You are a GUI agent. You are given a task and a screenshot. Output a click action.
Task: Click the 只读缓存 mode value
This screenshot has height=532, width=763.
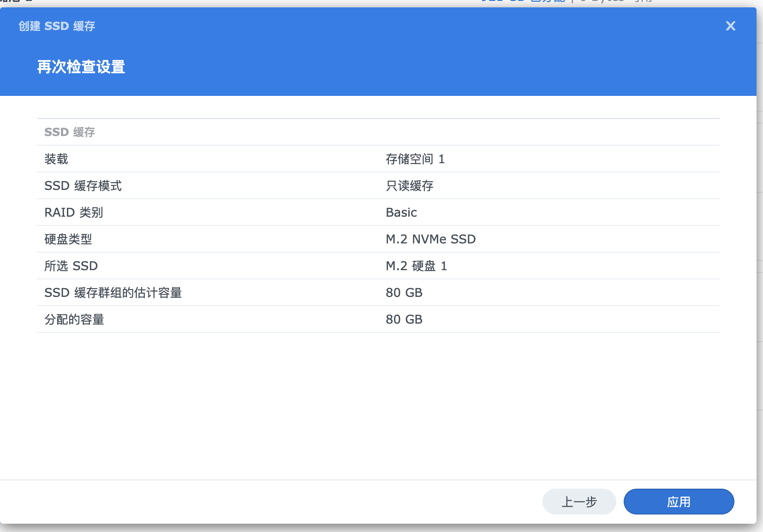410,186
